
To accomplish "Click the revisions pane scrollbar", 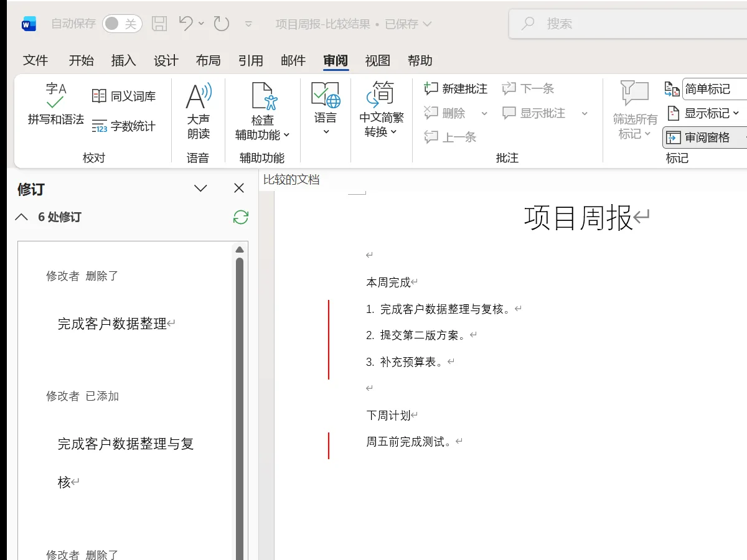I will pyautogui.click(x=240, y=408).
